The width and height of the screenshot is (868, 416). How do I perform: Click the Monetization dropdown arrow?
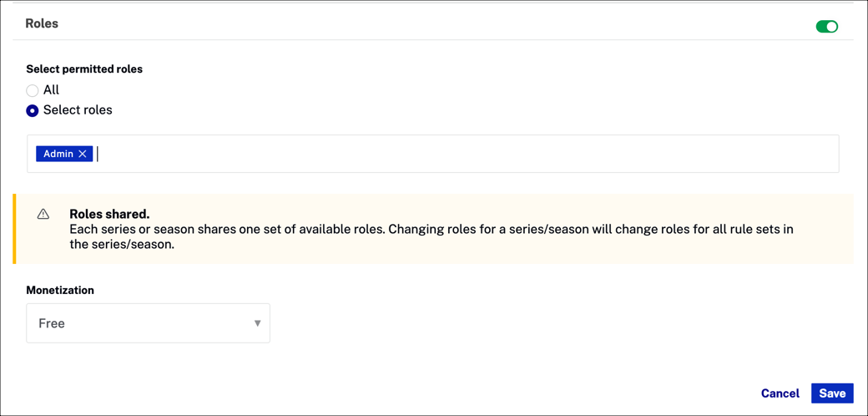click(x=257, y=323)
